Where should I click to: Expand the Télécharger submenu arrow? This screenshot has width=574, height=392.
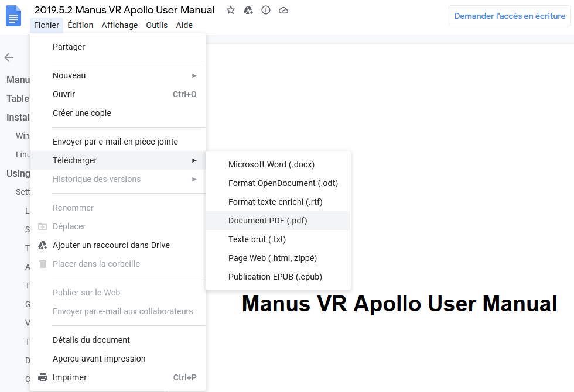coord(194,160)
